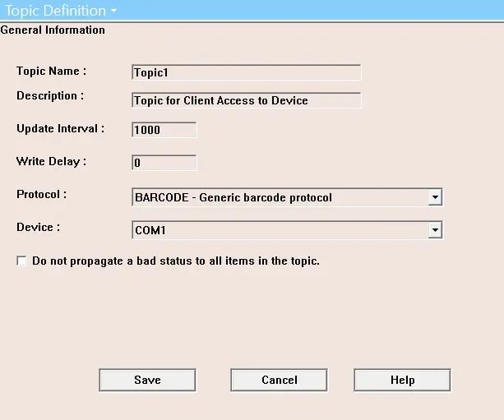Focus the Description text field

click(246, 100)
